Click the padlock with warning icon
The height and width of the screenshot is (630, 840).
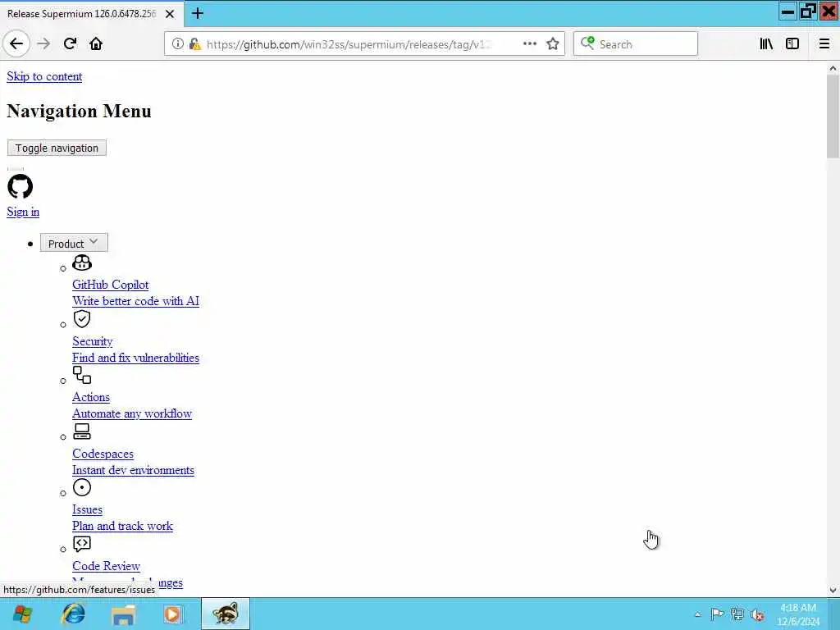tap(195, 44)
